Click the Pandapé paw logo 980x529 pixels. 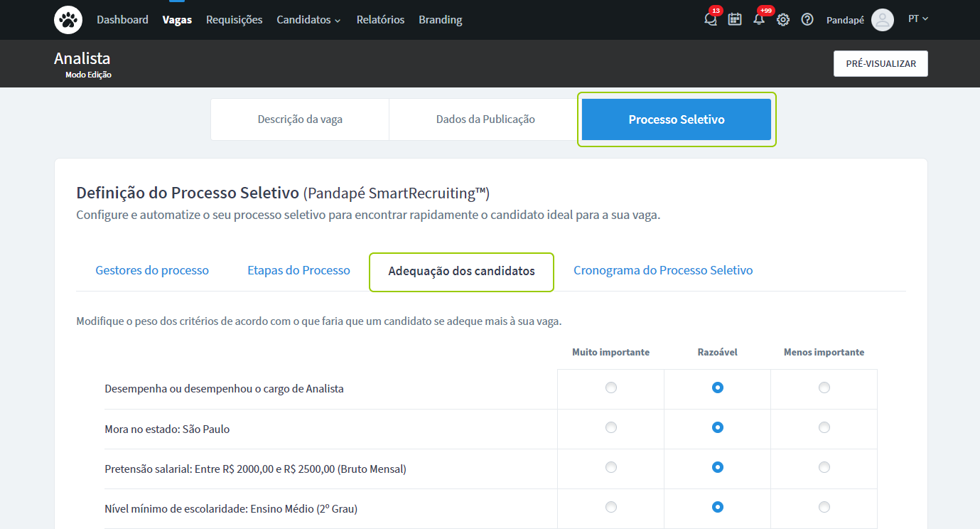pyautogui.click(x=68, y=20)
